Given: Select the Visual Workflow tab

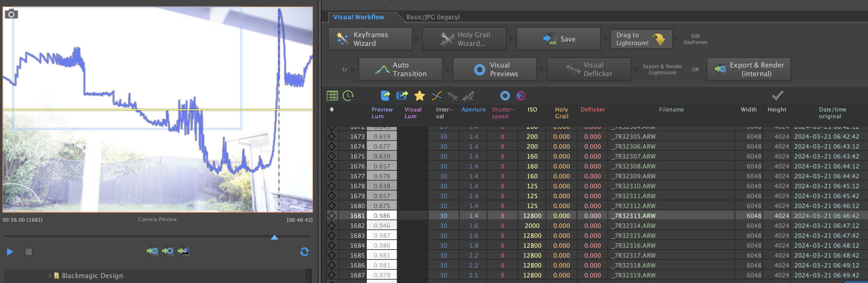Looking at the screenshot, I should (358, 17).
